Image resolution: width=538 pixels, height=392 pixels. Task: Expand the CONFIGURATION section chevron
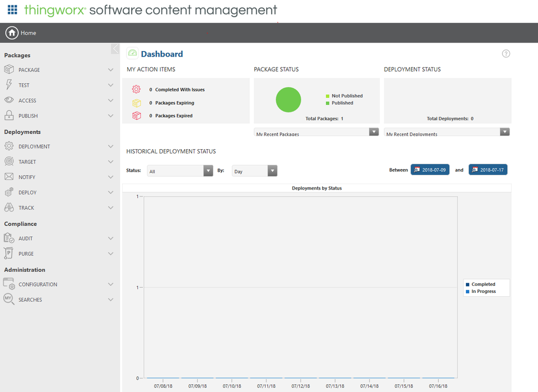click(x=110, y=284)
